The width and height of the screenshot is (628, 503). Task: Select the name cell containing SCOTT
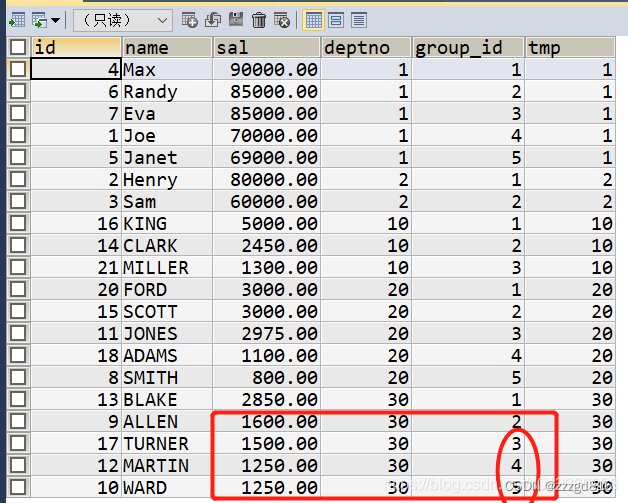pyautogui.click(x=166, y=312)
